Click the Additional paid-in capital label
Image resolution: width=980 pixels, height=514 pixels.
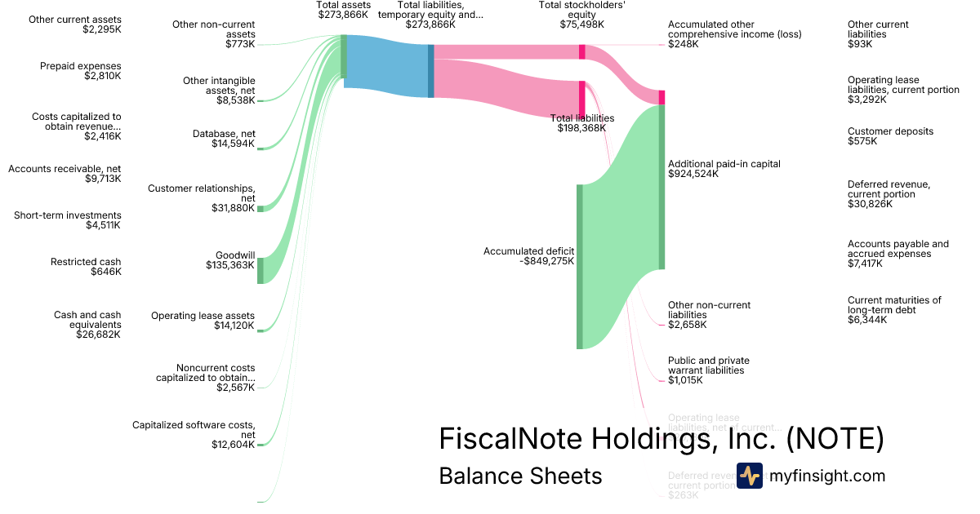724,169
